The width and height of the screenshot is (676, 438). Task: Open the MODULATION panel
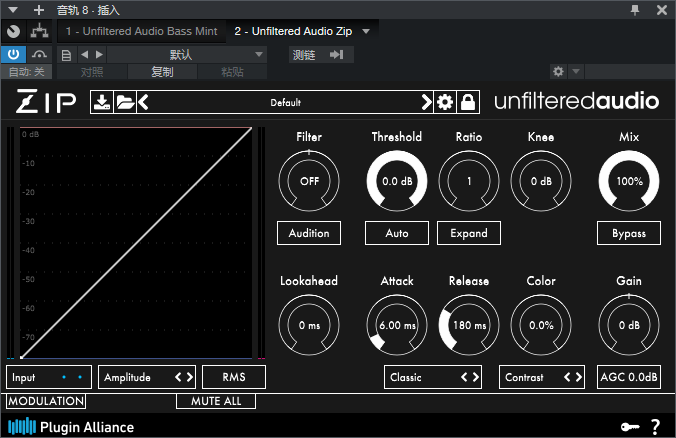point(46,401)
